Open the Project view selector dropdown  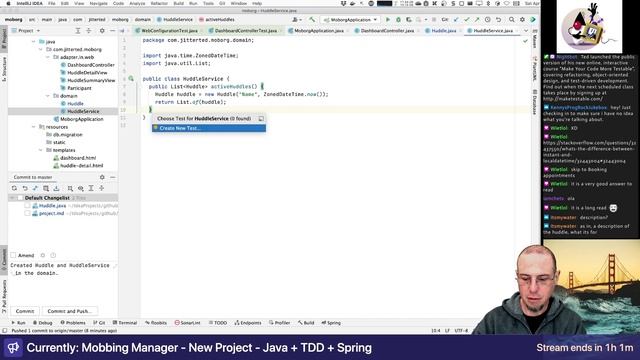tap(26, 31)
